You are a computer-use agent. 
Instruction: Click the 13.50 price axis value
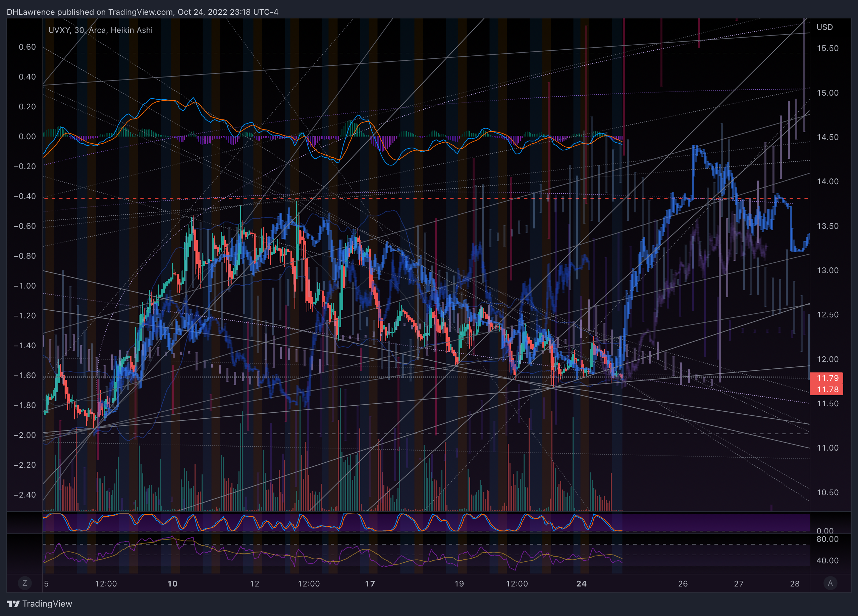[827, 226]
